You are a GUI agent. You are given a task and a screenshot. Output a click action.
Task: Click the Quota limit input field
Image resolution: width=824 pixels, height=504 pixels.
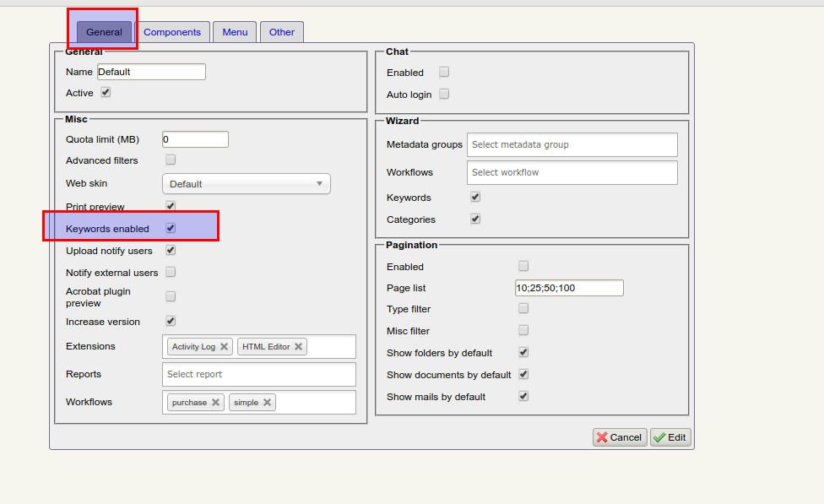195,139
